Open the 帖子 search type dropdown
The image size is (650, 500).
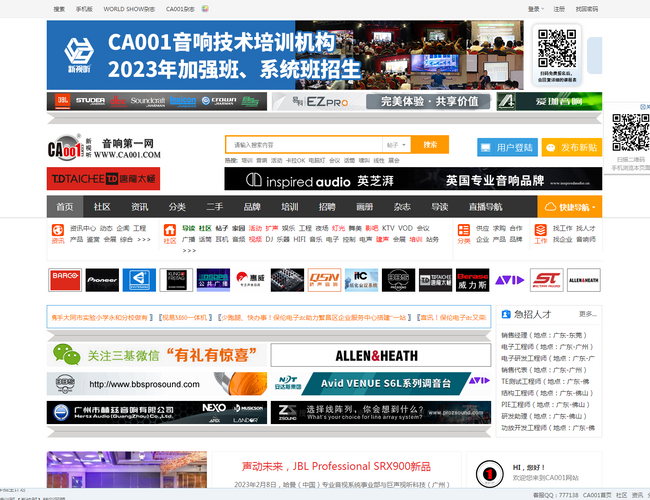[x=396, y=145]
